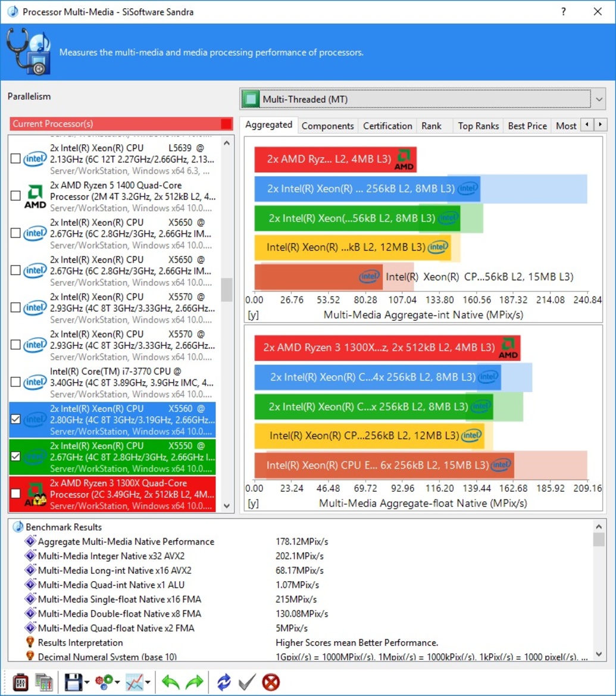
Task: Check the first Xeon X5650 2.67GHz checkbox
Action: [x=15, y=233]
